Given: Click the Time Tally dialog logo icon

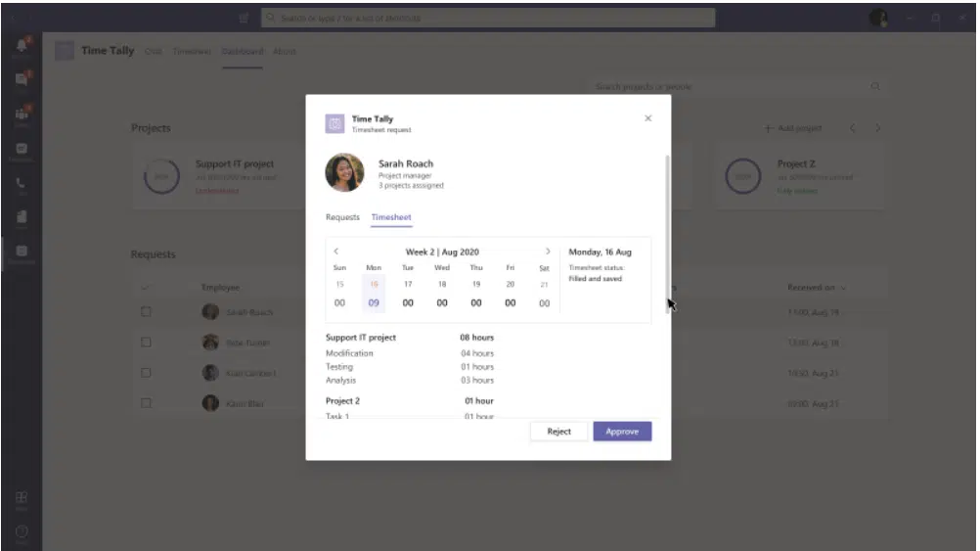Looking at the screenshot, I should point(334,123).
